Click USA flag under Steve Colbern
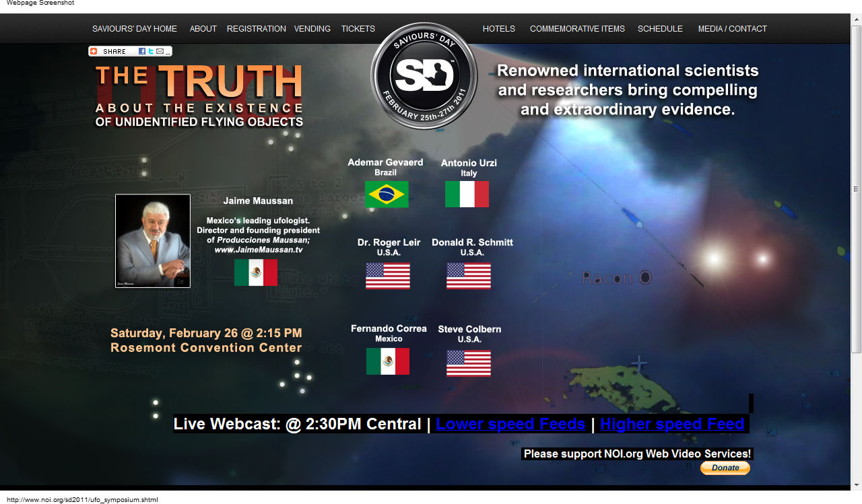Viewport: 862px width, 504px height. point(469,363)
